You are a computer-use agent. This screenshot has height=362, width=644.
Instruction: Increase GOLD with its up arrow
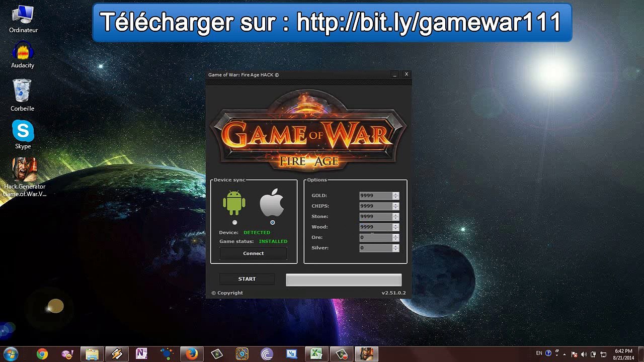click(x=396, y=194)
